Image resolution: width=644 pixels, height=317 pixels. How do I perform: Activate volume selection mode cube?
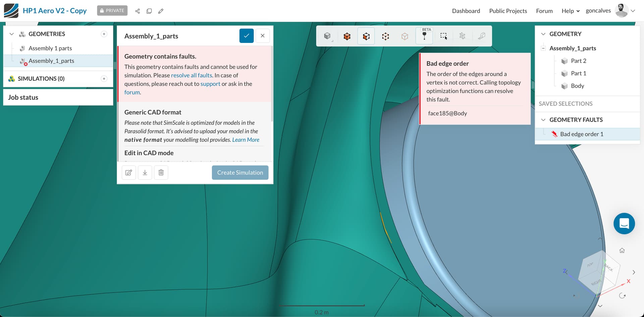pos(347,36)
